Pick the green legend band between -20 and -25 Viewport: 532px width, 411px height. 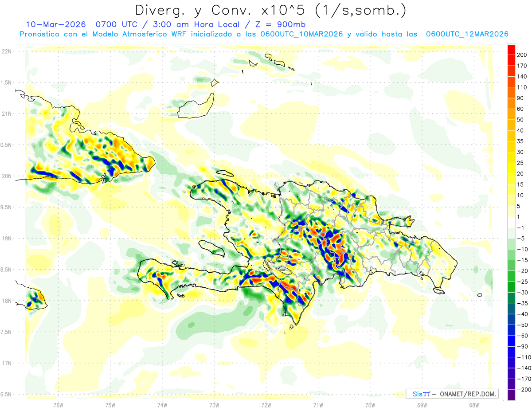(511, 276)
